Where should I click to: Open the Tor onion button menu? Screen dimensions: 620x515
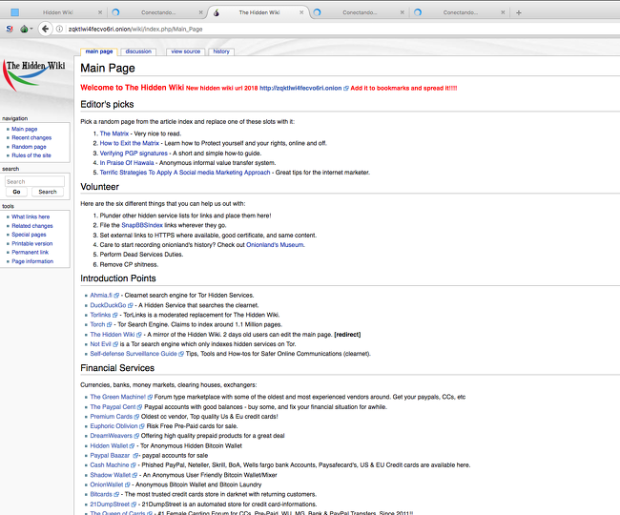(25, 29)
